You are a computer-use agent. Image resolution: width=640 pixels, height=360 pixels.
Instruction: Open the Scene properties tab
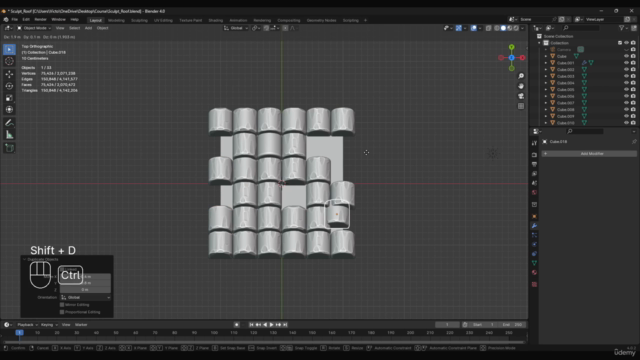(x=534, y=183)
